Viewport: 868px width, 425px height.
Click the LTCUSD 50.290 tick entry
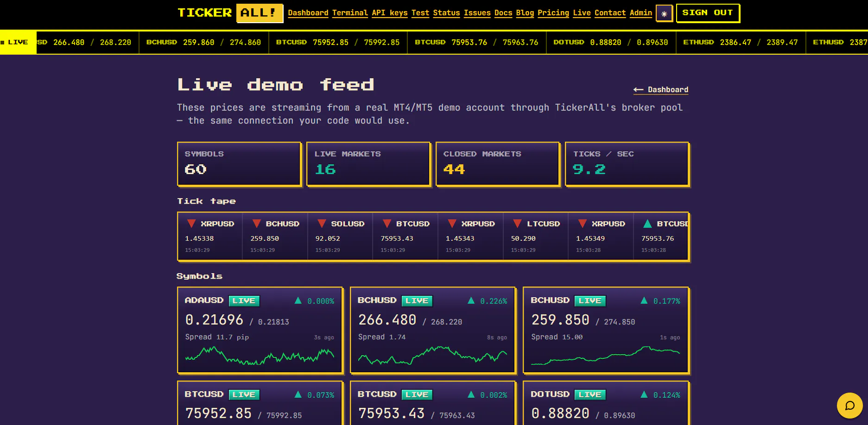coord(536,237)
